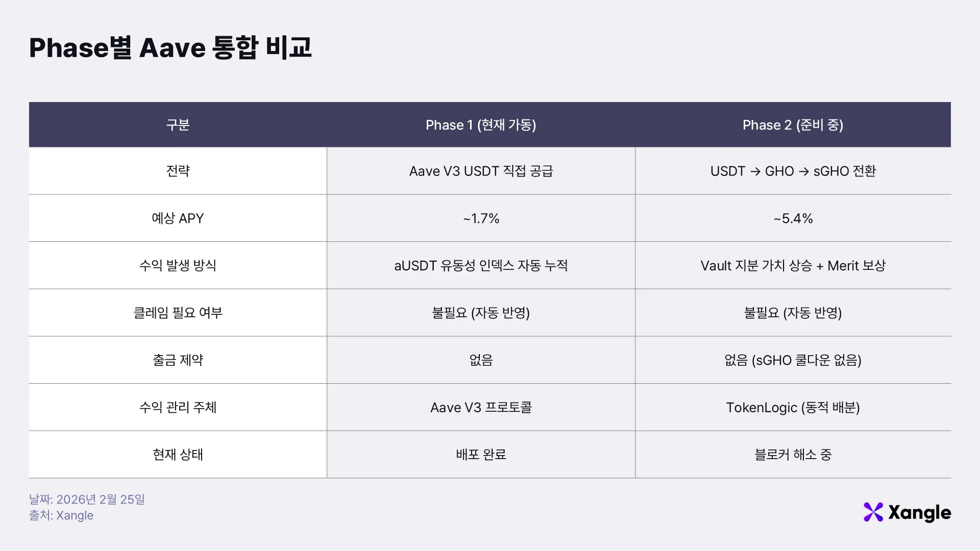Click the 'TokenLogic (동적 배분)' cell

pyautogui.click(x=793, y=408)
